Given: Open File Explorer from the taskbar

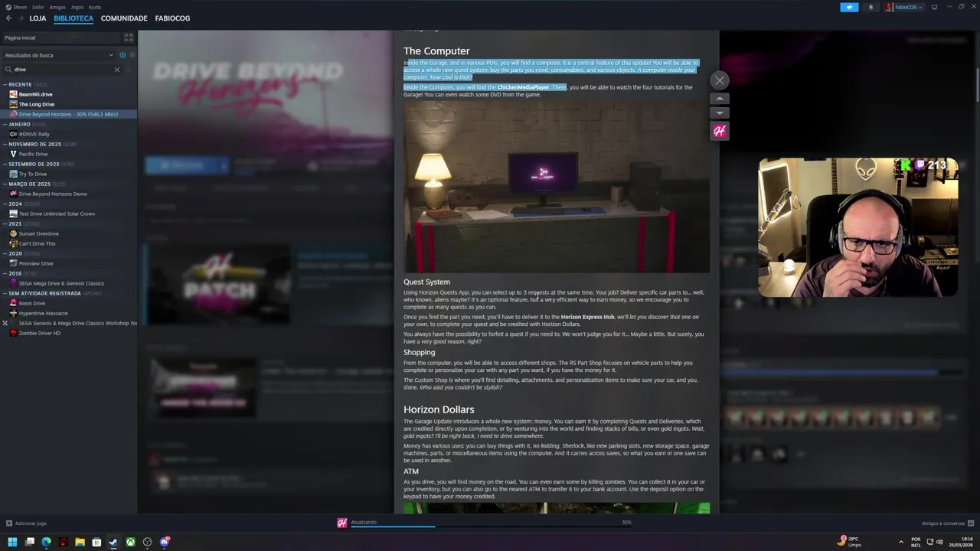Looking at the screenshot, I should click(80, 542).
